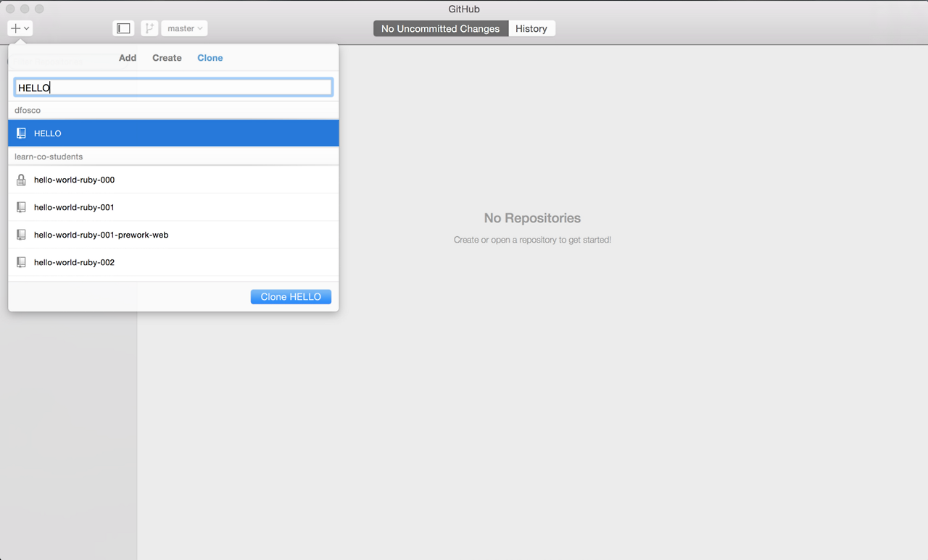Select the Clone tab in popover
Viewport: 928px width, 560px height.
(x=210, y=58)
